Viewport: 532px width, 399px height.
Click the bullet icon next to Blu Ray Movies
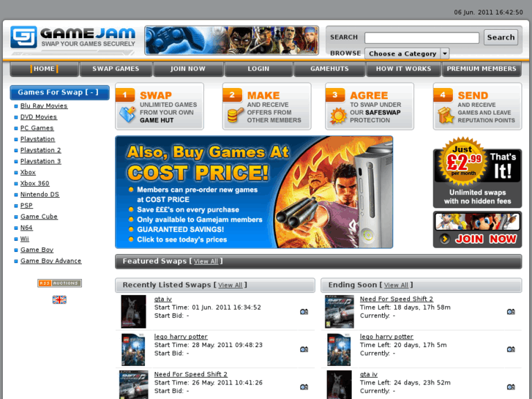coord(15,106)
